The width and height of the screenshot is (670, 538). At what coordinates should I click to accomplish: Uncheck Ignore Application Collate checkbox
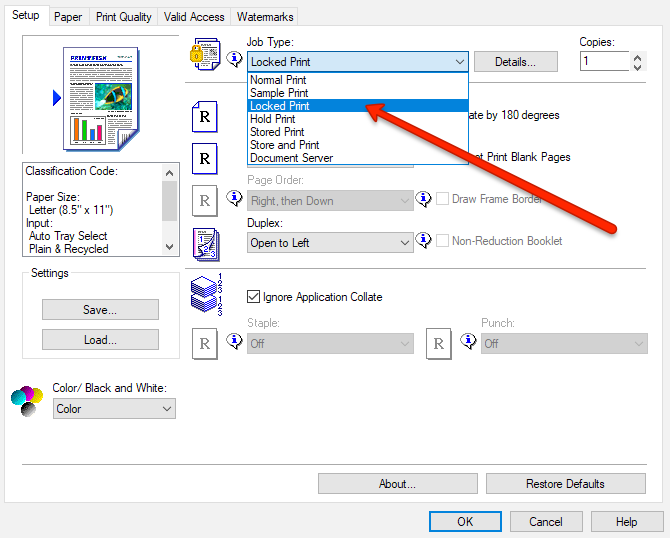[253, 297]
